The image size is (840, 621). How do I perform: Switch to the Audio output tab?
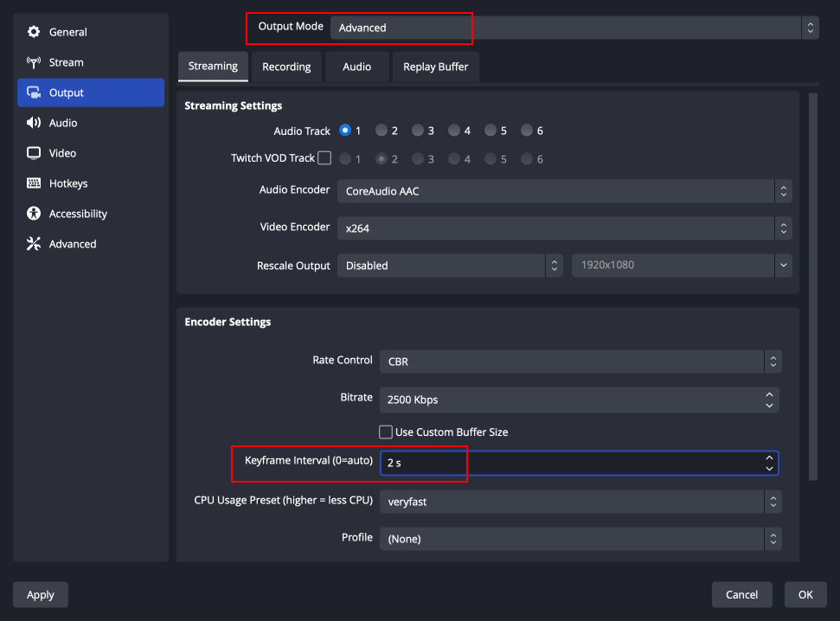[x=356, y=67]
